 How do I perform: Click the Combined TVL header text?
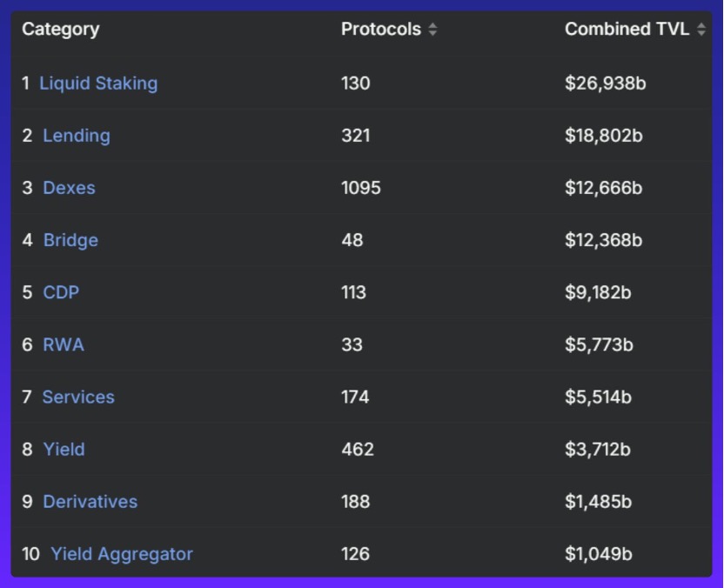627,30
